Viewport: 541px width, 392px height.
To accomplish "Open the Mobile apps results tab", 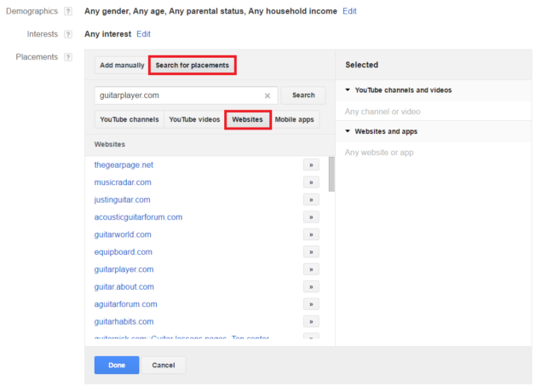I will (294, 119).
